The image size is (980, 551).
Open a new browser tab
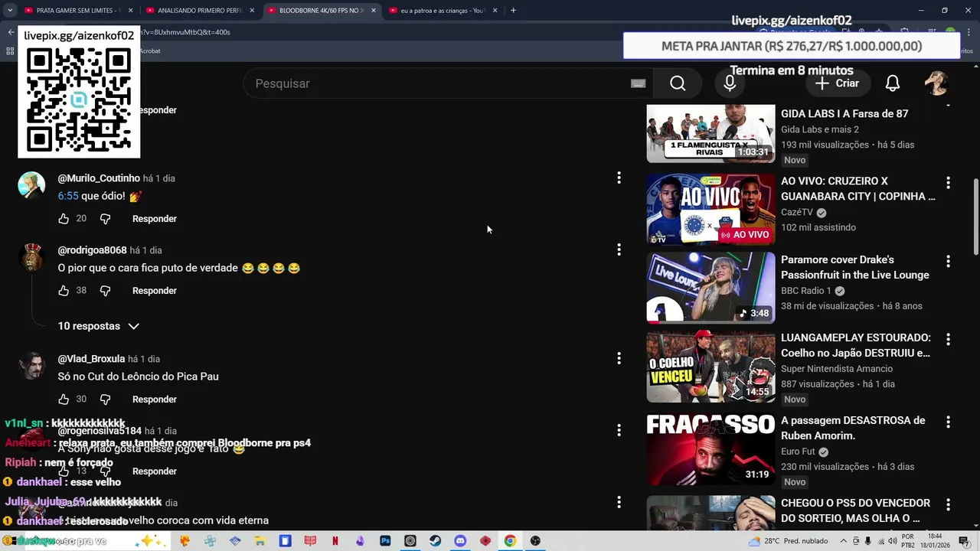pos(513,11)
